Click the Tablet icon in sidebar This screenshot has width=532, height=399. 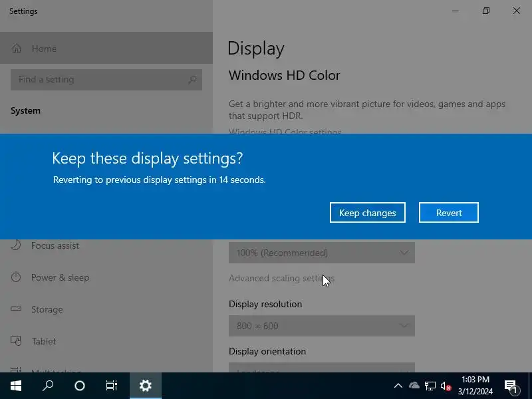(x=16, y=340)
